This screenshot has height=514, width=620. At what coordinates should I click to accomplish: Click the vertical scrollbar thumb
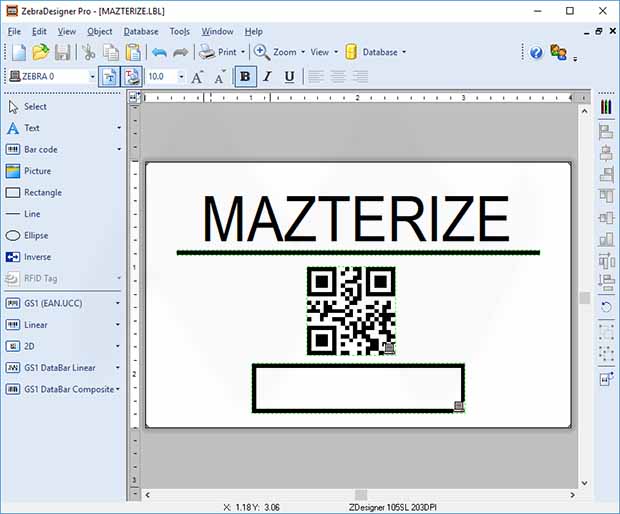coord(584,298)
